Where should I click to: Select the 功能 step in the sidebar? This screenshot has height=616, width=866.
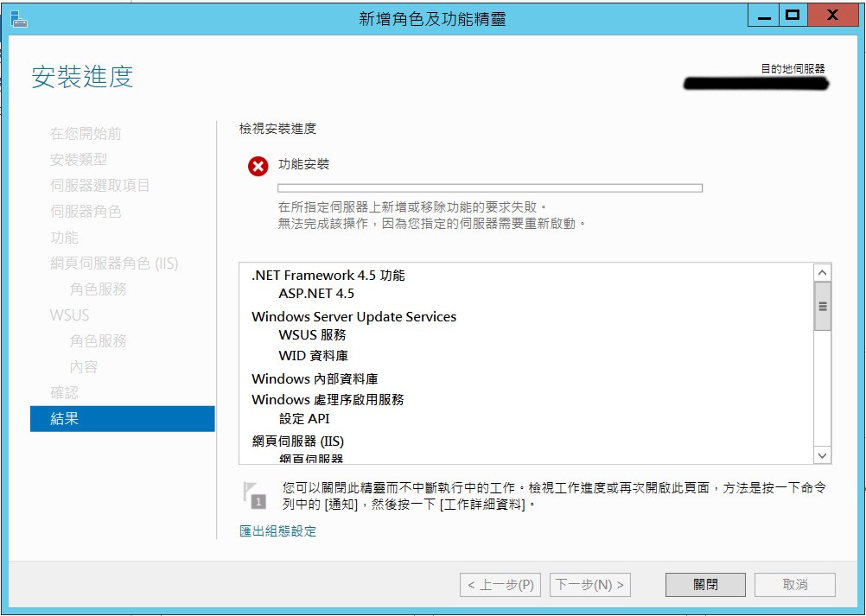(x=64, y=238)
